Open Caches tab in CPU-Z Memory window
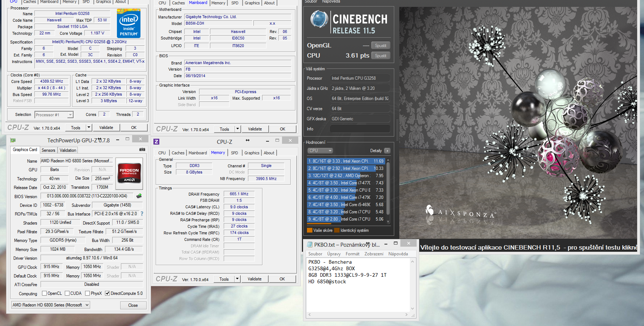 [178, 153]
